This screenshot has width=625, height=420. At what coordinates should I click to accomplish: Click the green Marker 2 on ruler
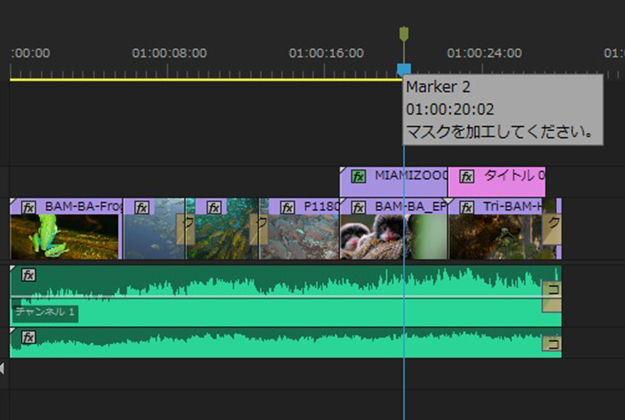click(403, 35)
